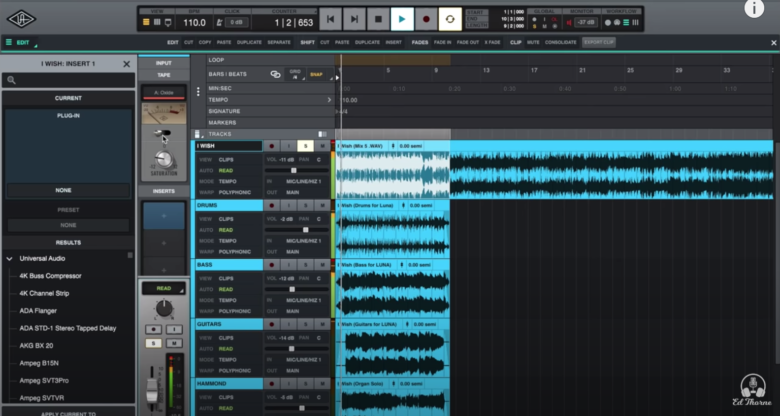Screen dimensions: 780x416
Task: Solo the GUITARS track
Action: click(305, 324)
